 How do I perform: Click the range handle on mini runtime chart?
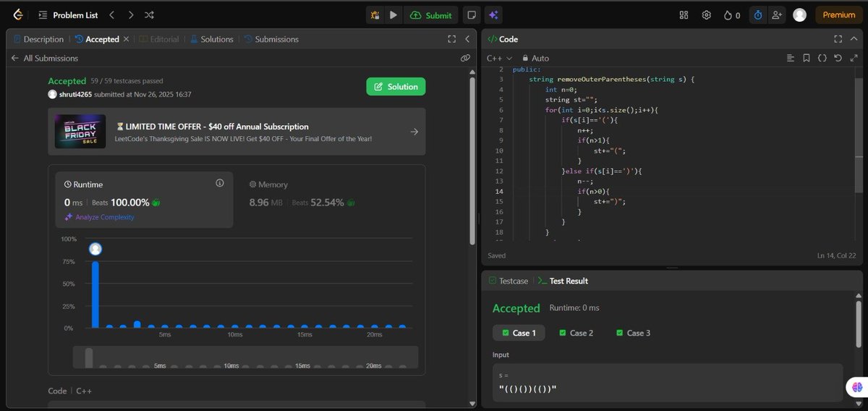(x=89, y=357)
